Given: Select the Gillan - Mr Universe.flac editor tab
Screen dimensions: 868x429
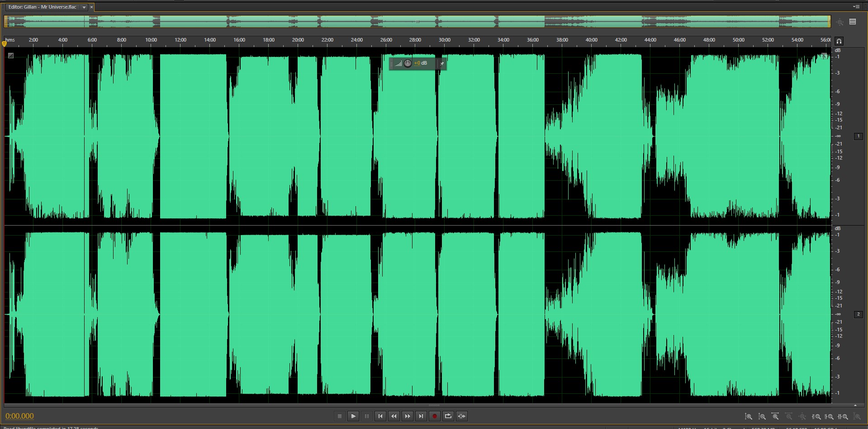Looking at the screenshot, I should point(43,7).
